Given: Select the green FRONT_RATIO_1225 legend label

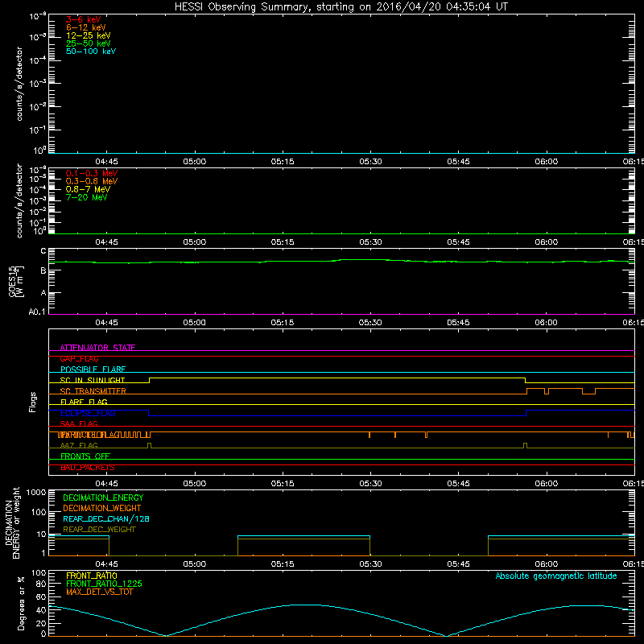Looking at the screenshot, I should (x=104, y=584).
